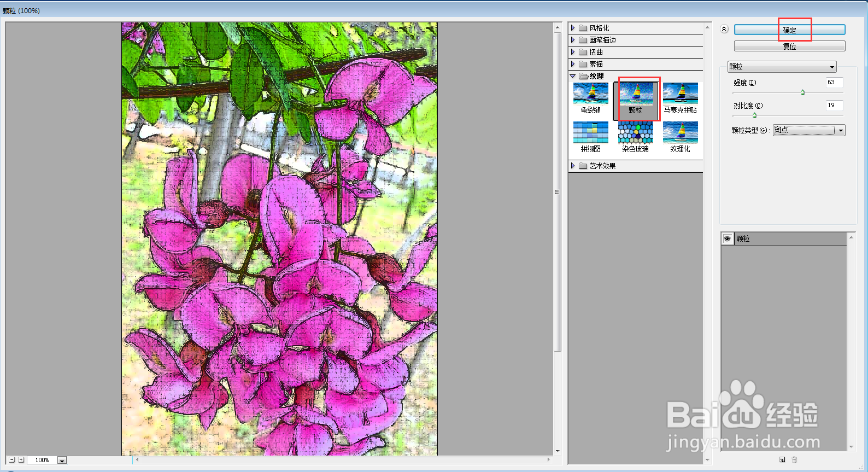Screen dimensions: 868x472
Task: Click the flower preview image
Action: click(279, 238)
